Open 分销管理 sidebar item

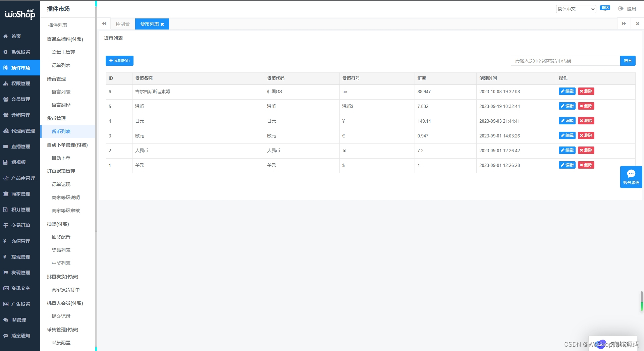[20, 115]
